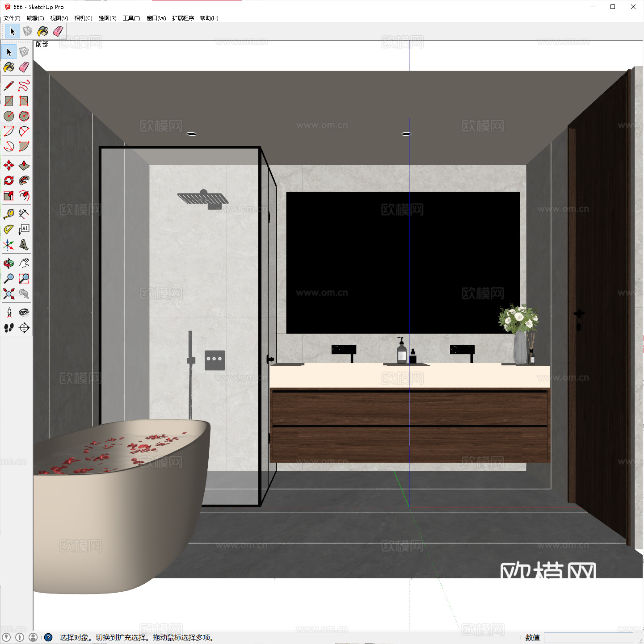Image resolution: width=644 pixels, height=644 pixels.
Task: Click Select arrow in the top toolbar
Action: point(13,31)
